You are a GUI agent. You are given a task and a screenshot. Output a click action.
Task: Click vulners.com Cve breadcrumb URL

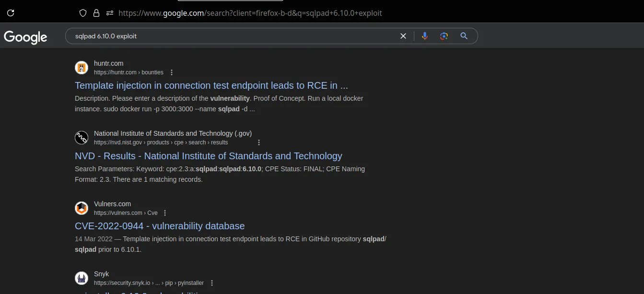click(x=126, y=213)
